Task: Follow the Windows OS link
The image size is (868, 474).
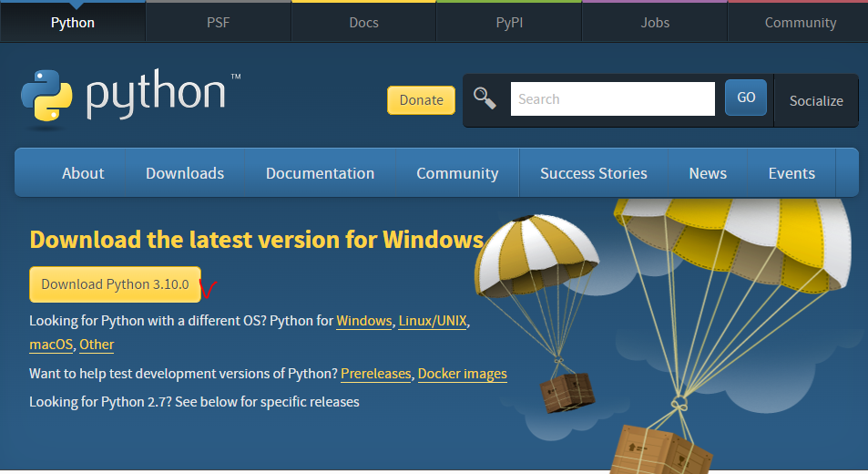Action: click(363, 321)
